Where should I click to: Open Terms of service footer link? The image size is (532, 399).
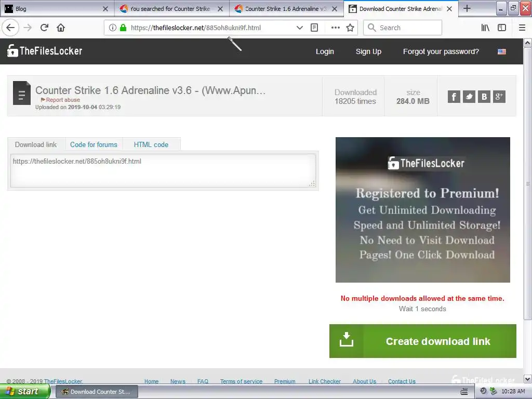241,381
